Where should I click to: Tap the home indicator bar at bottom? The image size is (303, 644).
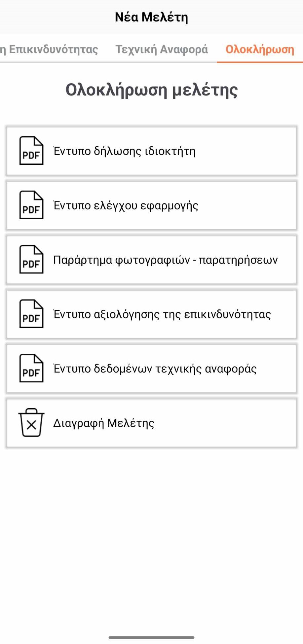click(151, 637)
